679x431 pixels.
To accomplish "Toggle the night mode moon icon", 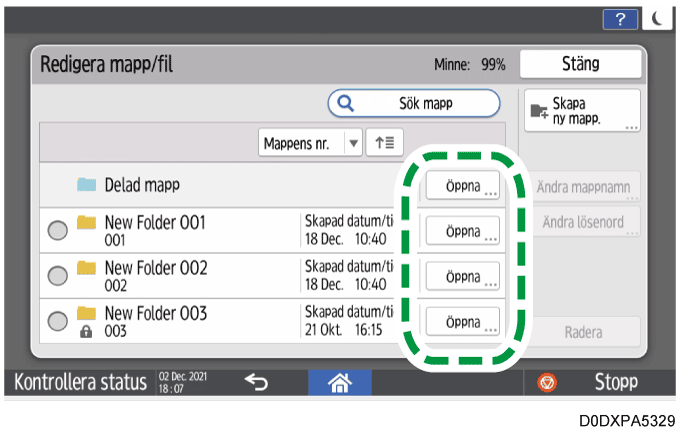I will coord(658,19).
